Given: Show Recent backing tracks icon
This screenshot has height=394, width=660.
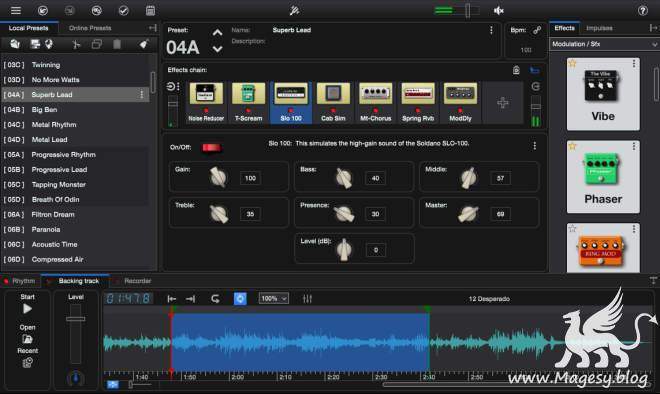Looking at the screenshot, I should pyautogui.click(x=27, y=362).
